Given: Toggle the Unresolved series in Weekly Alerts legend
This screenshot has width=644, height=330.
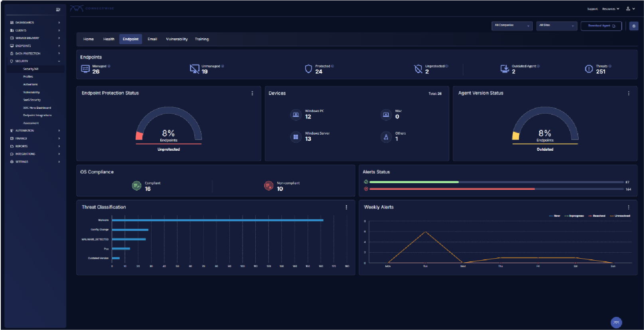Looking at the screenshot, I should [x=620, y=216].
